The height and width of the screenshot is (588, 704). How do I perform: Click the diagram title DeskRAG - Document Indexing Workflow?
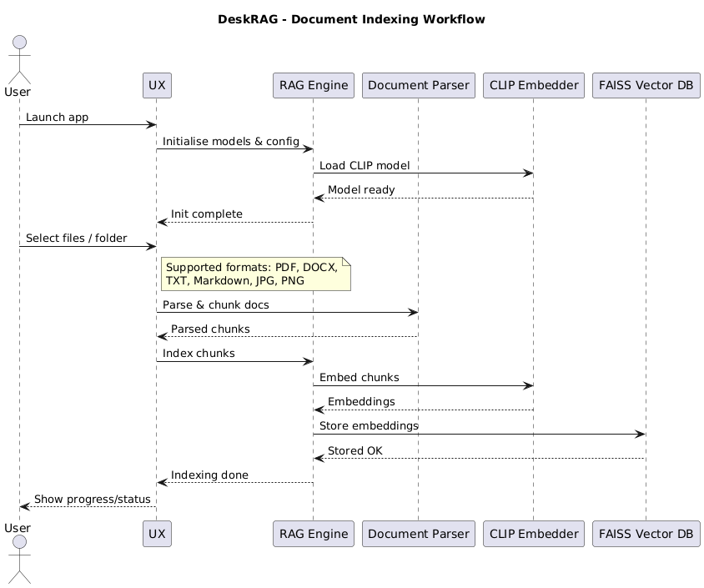pyautogui.click(x=351, y=19)
